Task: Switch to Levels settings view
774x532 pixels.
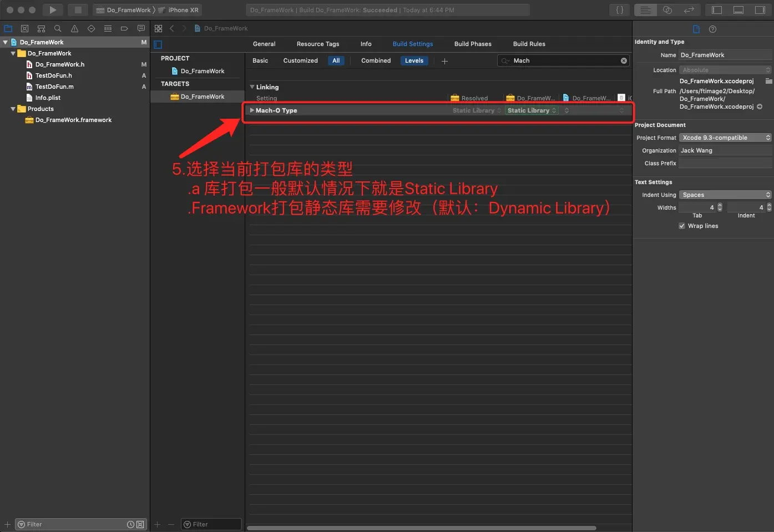Action: (414, 60)
